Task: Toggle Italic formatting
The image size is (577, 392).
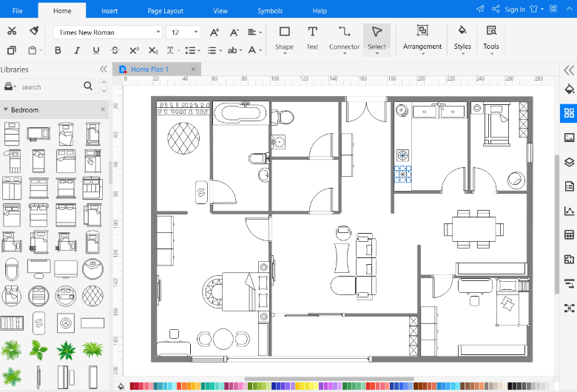Action: point(77,50)
